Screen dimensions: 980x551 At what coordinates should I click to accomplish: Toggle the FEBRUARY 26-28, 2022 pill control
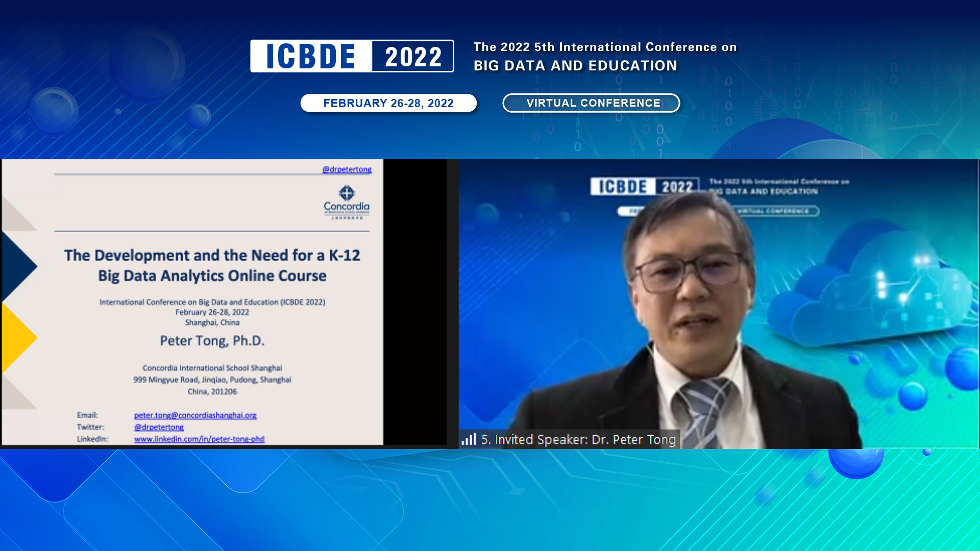click(x=388, y=103)
